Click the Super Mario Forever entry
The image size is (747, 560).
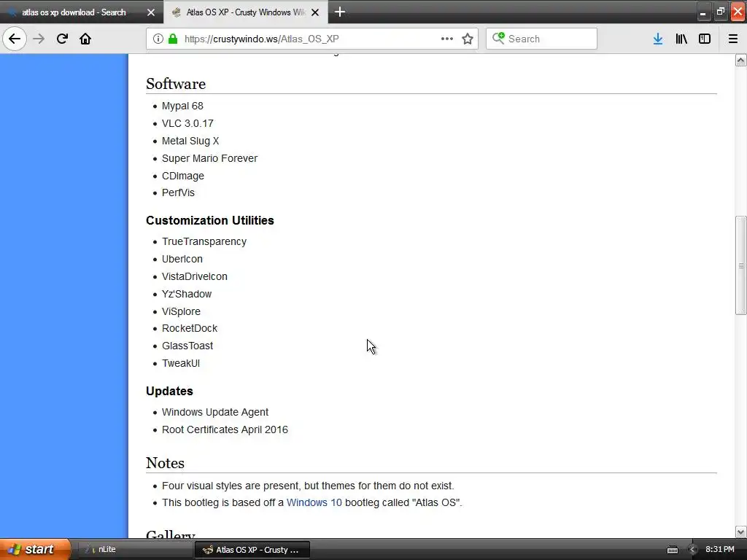(x=209, y=158)
